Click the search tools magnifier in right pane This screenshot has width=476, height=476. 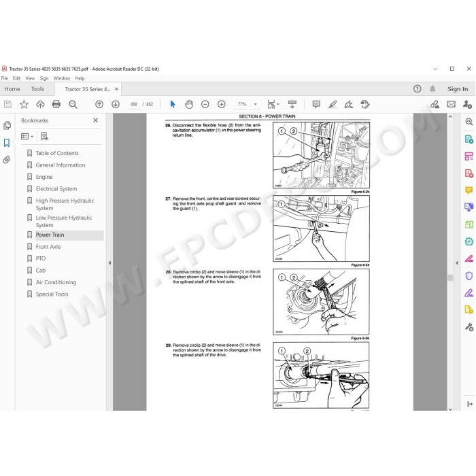pos(469,122)
